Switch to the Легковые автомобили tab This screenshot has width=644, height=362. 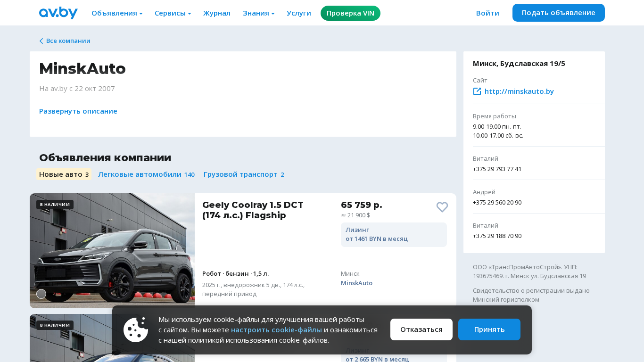point(147,174)
